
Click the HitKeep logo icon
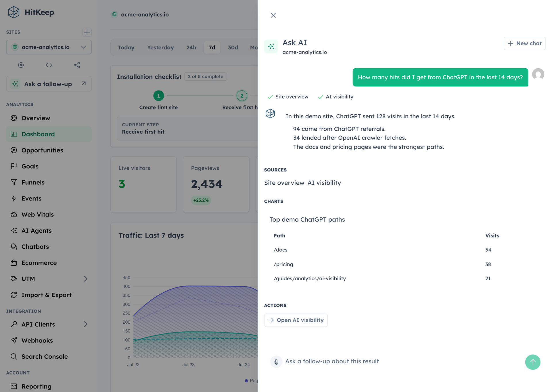[14, 12]
